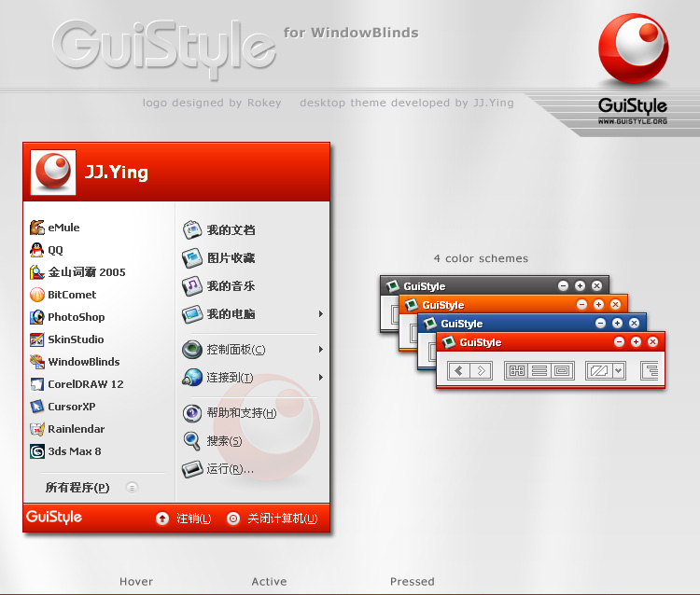This screenshot has width=700, height=595.
Task: Close the blue GuiStyle window
Action: pos(634,324)
